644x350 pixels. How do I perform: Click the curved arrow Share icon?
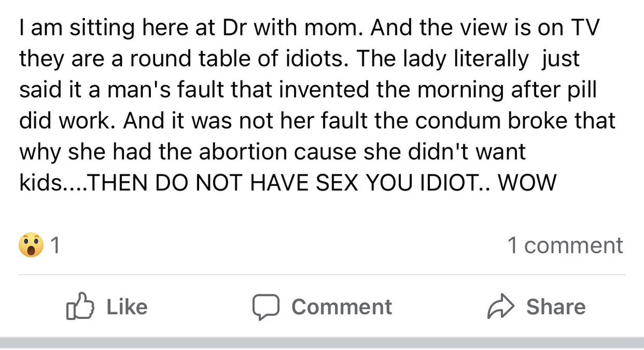tap(500, 307)
